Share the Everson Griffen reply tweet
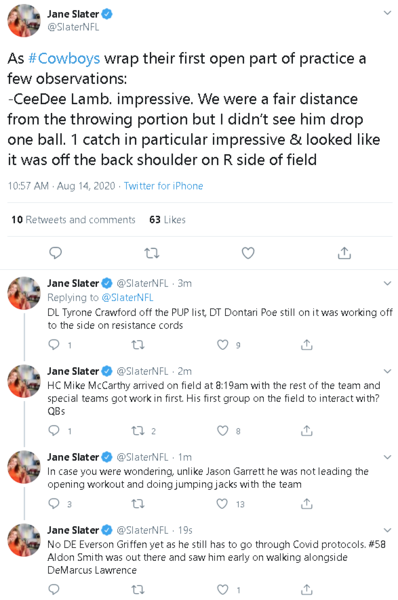 click(306, 589)
